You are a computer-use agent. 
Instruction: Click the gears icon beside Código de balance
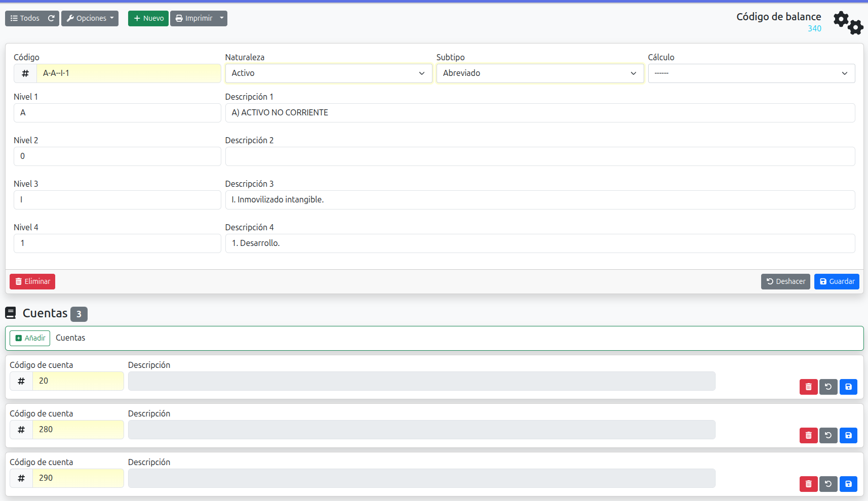848,23
